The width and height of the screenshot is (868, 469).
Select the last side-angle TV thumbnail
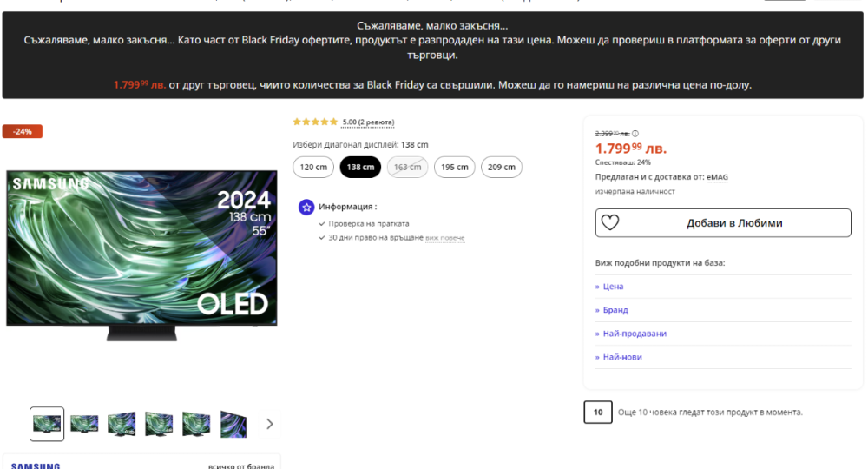click(233, 424)
